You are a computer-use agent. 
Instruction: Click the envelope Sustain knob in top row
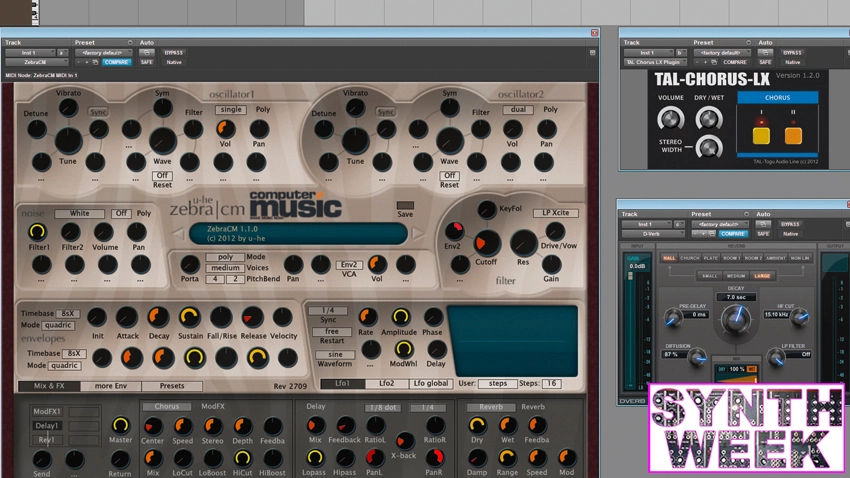tap(190, 318)
